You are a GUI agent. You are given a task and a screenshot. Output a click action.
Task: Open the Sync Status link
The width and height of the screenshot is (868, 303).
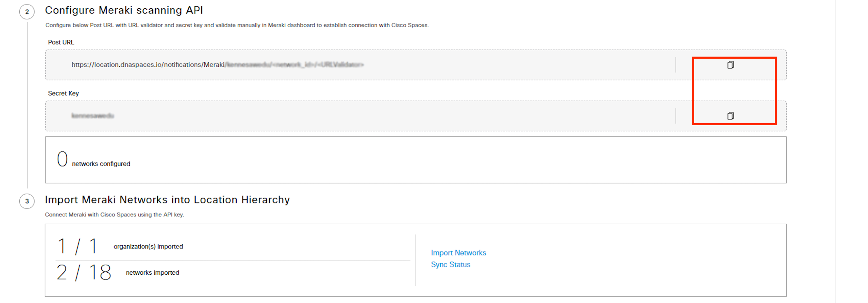tap(450, 265)
